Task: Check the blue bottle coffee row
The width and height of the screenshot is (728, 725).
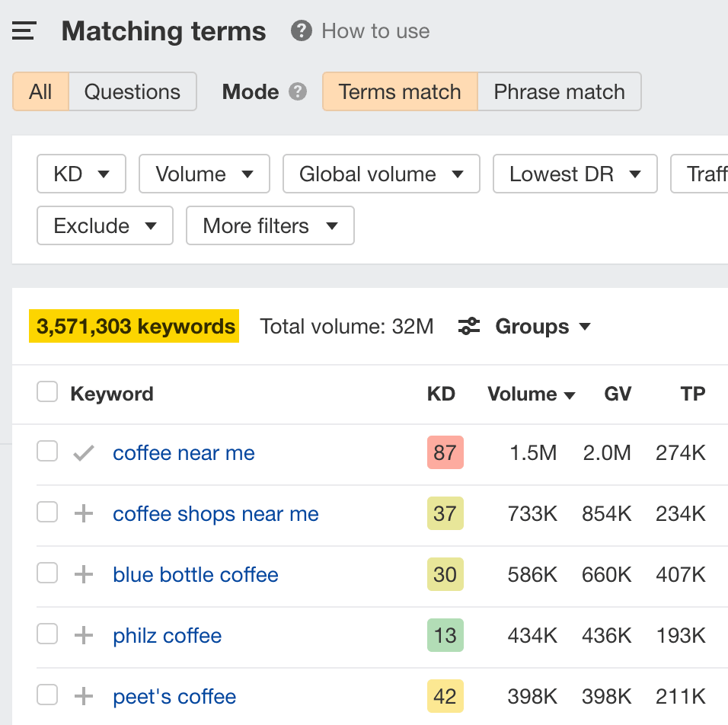Action: [47, 573]
